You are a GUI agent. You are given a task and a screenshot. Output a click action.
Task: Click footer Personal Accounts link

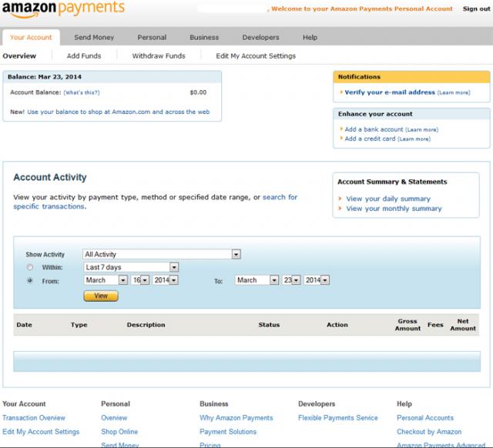(425, 417)
